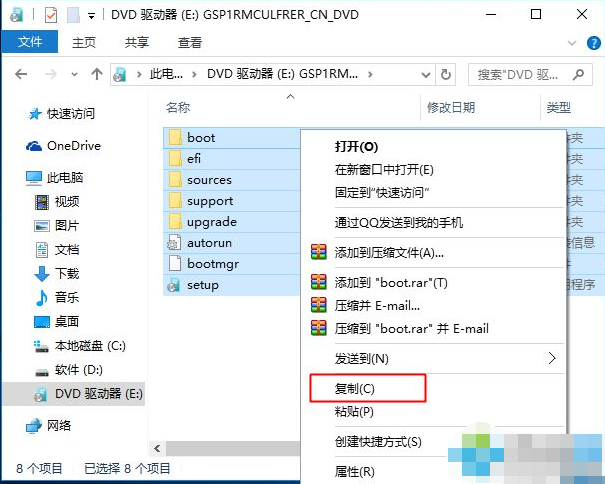
Task: Open the Quick Access Toolbar customize arrow
Action: 91,16
